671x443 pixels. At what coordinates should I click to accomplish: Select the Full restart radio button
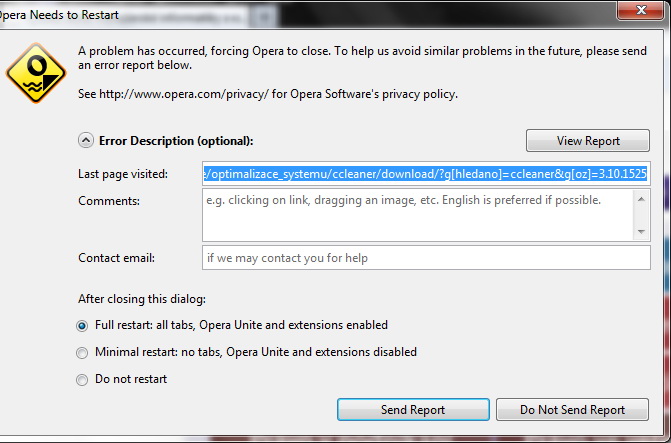coord(82,325)
